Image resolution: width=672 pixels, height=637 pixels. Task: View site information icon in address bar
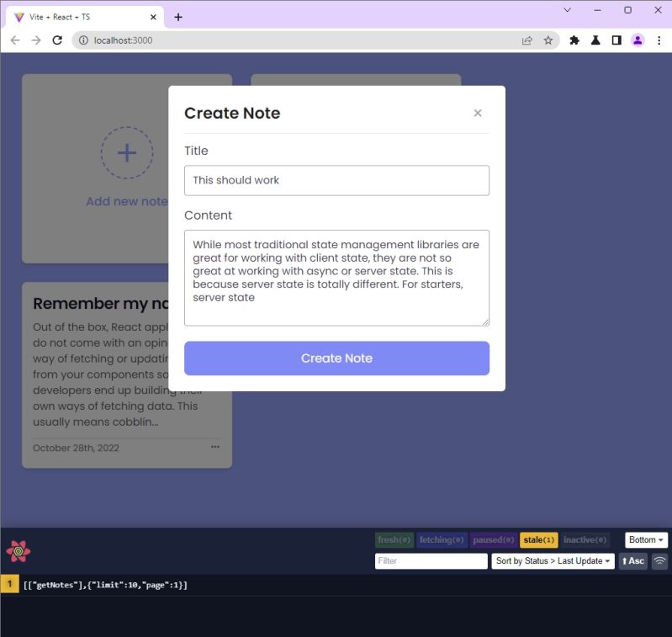83,40
